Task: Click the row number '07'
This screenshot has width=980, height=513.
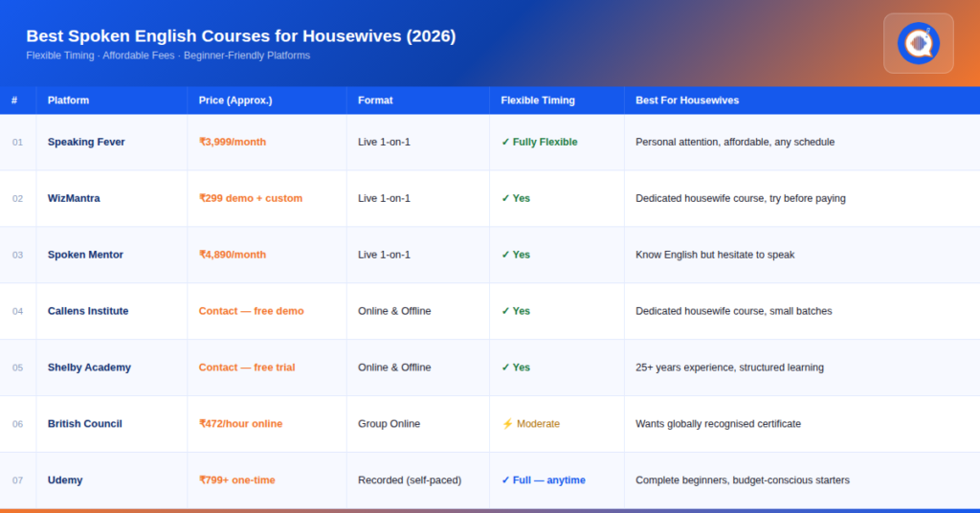Action: [17, 480]
